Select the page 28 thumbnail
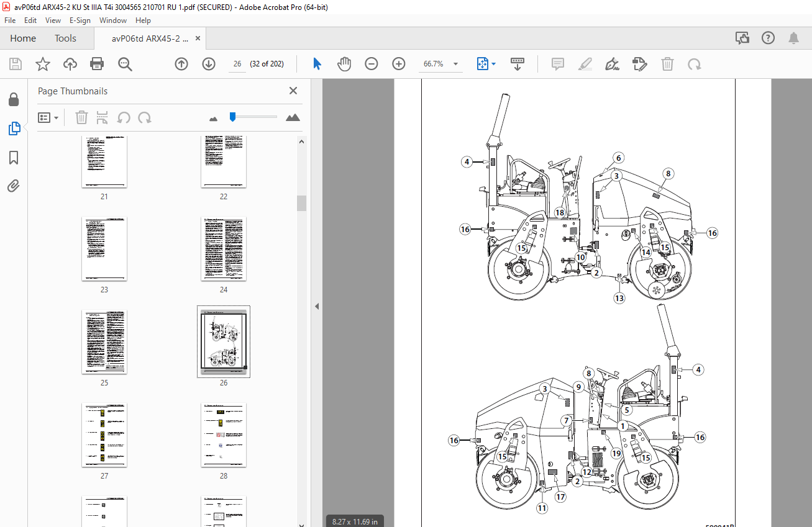This screenshot has width=812, height=527. click(224, 435)
